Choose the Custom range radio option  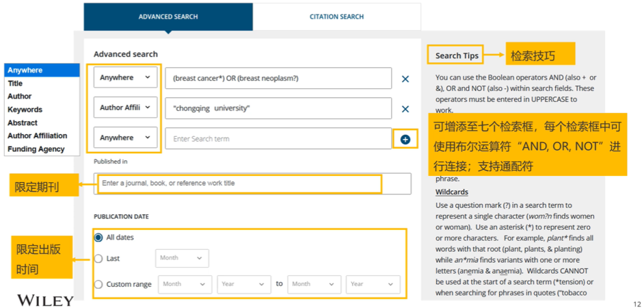point(98,284)
